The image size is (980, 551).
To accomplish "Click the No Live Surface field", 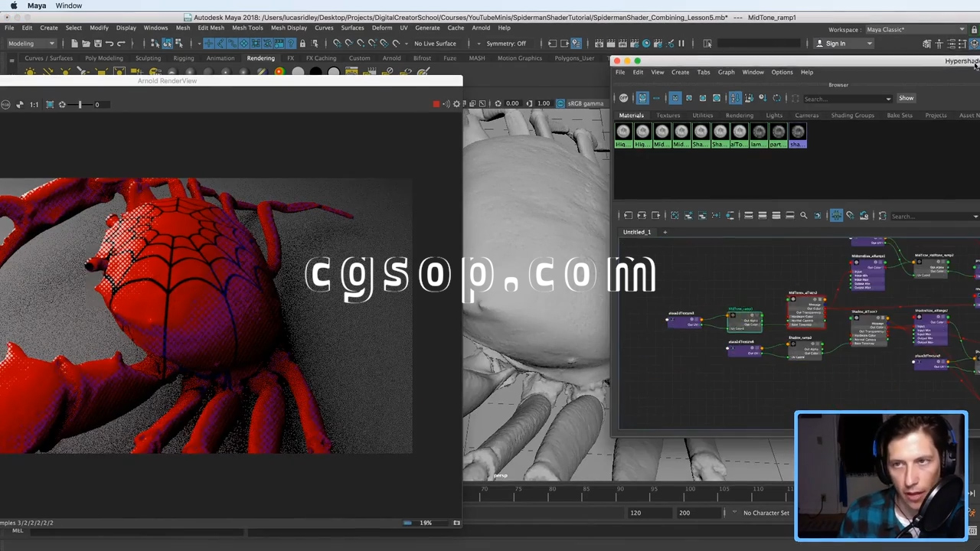I will point(435,44).
